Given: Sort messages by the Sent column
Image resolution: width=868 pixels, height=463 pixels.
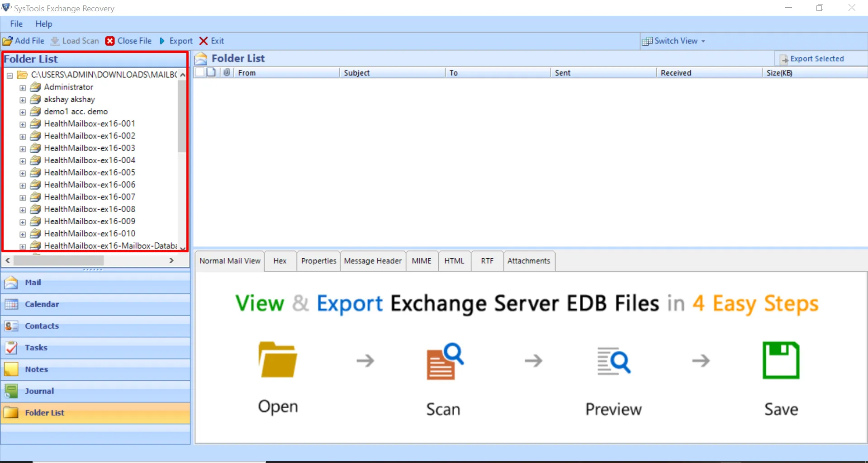Looking at the screenshot, I should 603,73.
